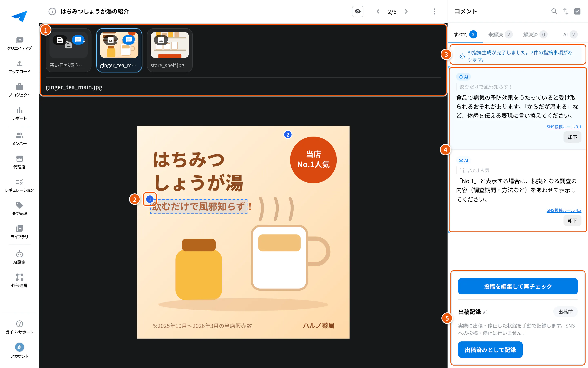Open the 代理店 sidebar item
Image resolution: width=588 pixels, height=368 pixels.
19,162
